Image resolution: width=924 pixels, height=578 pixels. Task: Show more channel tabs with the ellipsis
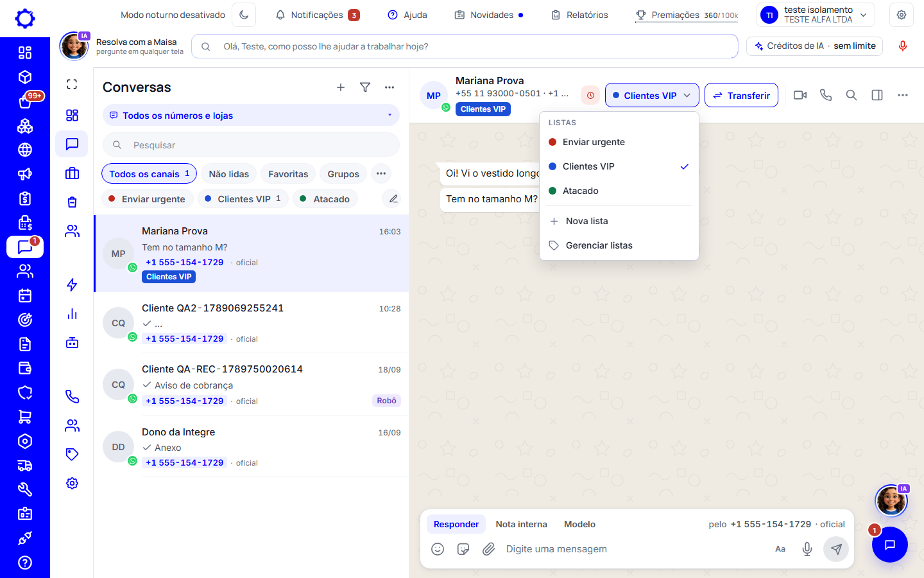[381, 173]
